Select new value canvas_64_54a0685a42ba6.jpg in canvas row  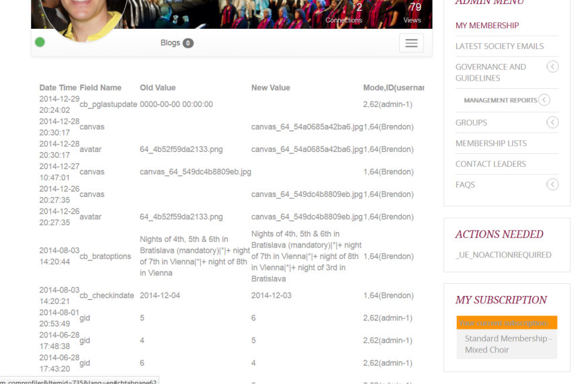pos(307,127)
